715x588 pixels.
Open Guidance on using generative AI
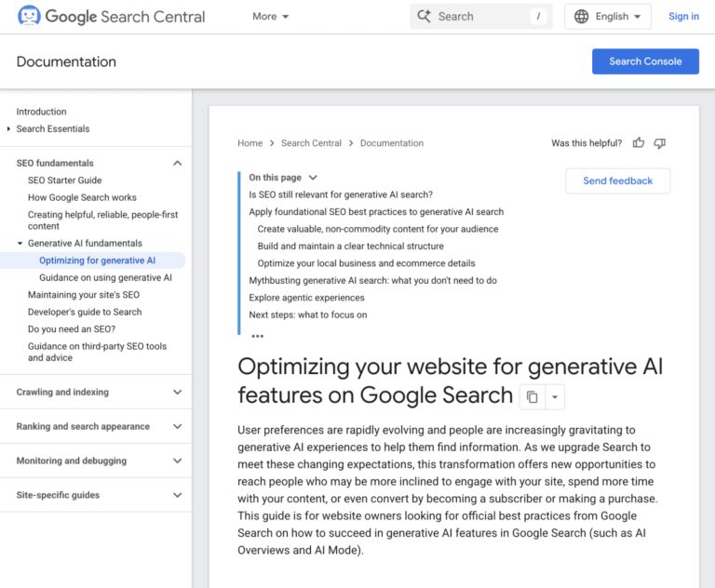pos(105,277)
